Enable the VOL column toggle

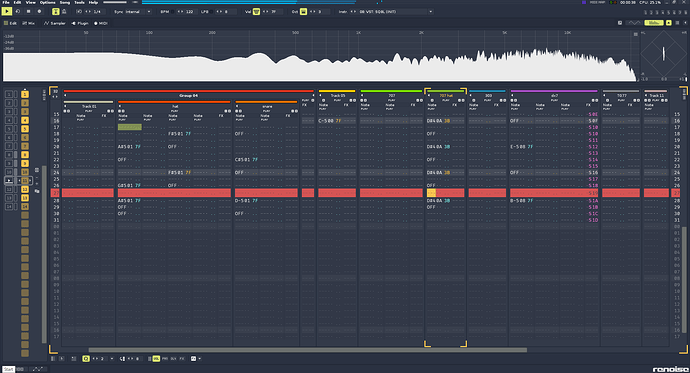(x=156, y=358)
